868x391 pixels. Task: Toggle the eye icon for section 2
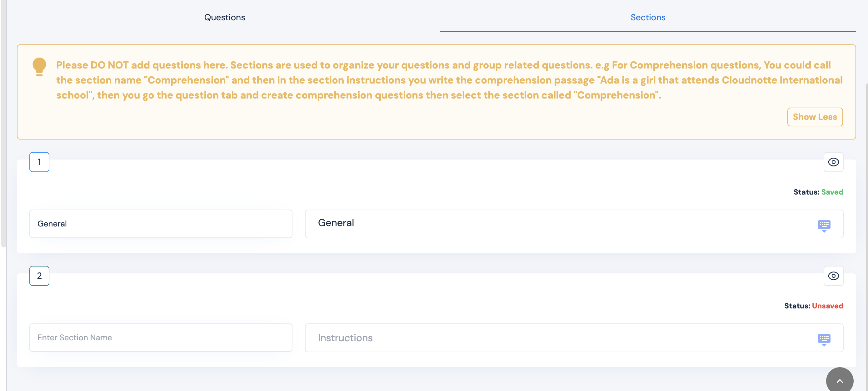(x=833, y=276)
